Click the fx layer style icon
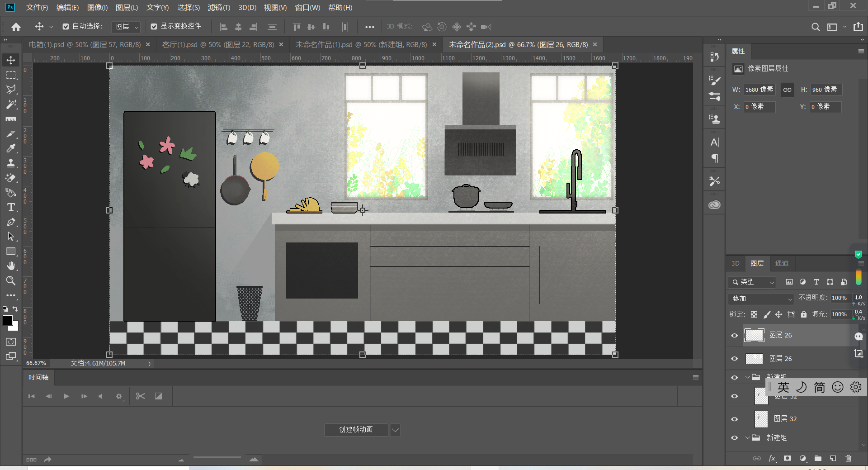Image resolution: width=868 pixels, height=470 pixels. point(772,458)
